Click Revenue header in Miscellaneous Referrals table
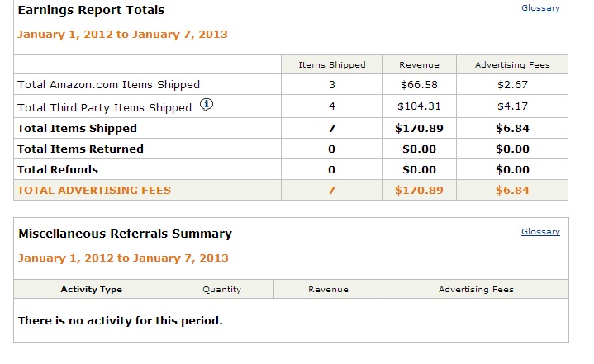Image resolution: width=594 pixels, height=364 pixels. click(328, 290)
